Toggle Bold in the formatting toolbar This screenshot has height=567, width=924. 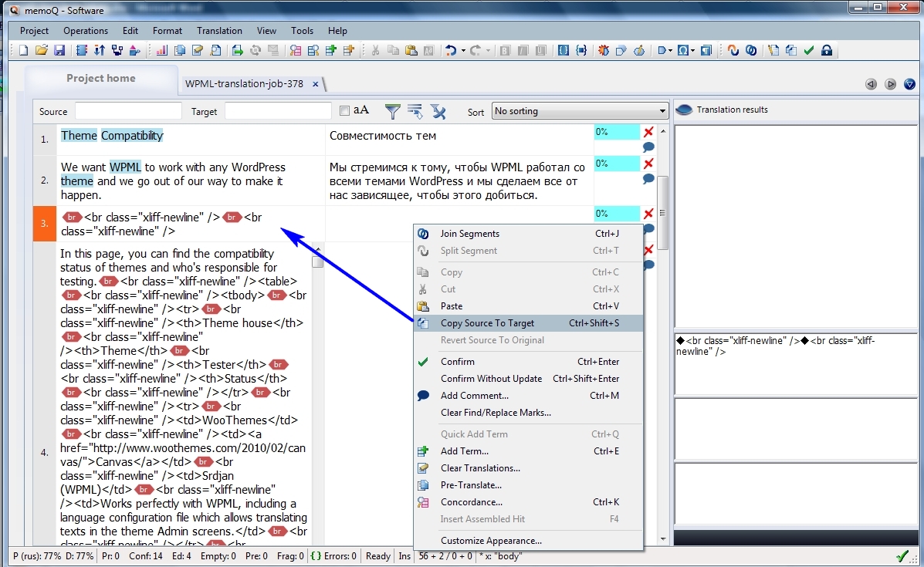coord(503,50)
